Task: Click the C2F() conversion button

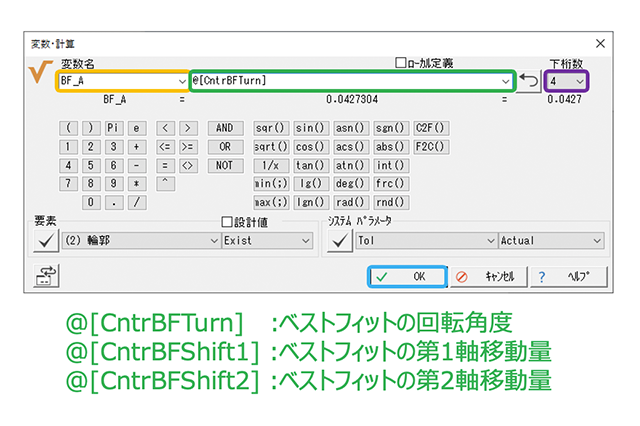Action: pos(431,128)
